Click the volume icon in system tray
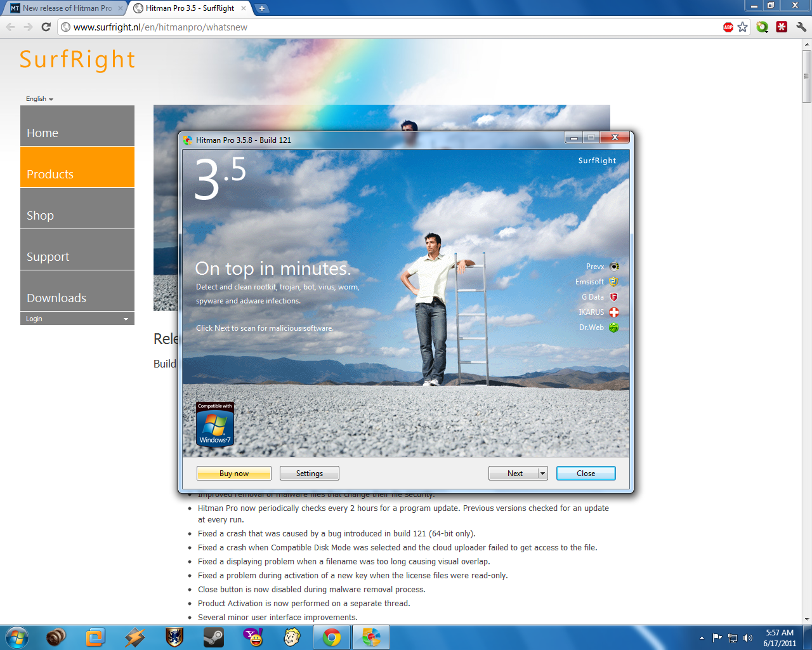Screen dimensions: 812x650 click(x=748, y=638)
